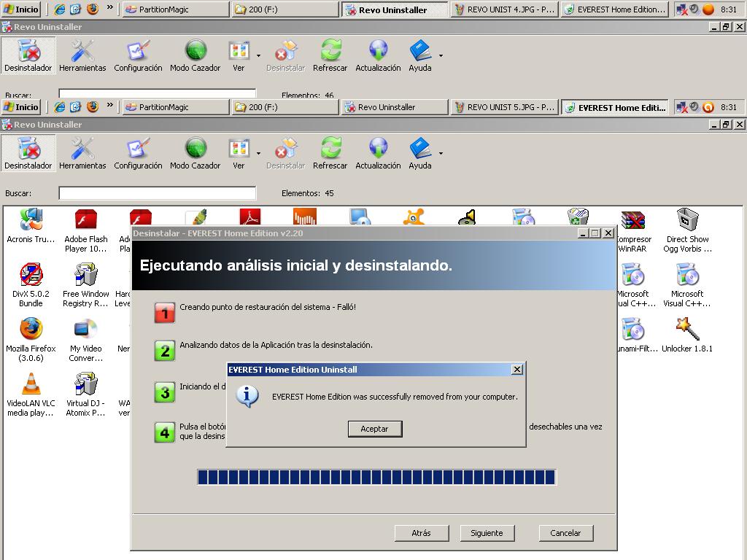Viewport: 747px width, 560px height.
Task: Select the recycle bin program icon in list
Action: pyautogui.click(x=578, y=217)
